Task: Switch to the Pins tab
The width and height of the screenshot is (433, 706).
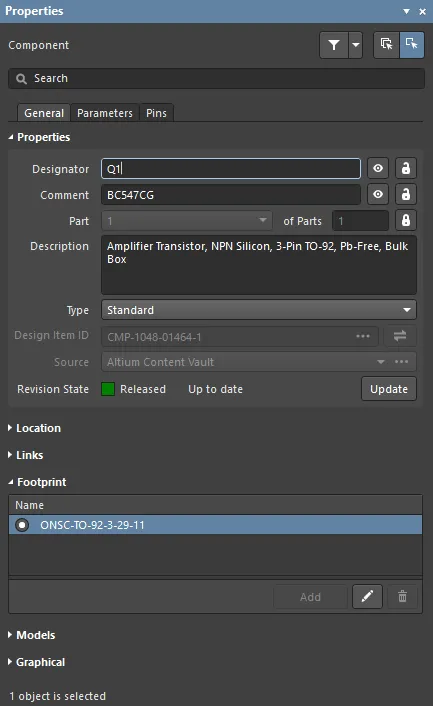Action: (x=156, y=113)
